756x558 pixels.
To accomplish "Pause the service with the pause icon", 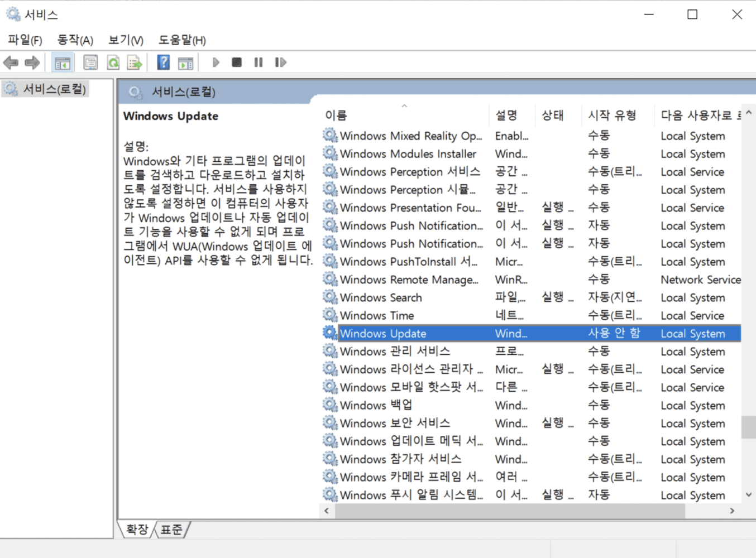I will point(258,62).
